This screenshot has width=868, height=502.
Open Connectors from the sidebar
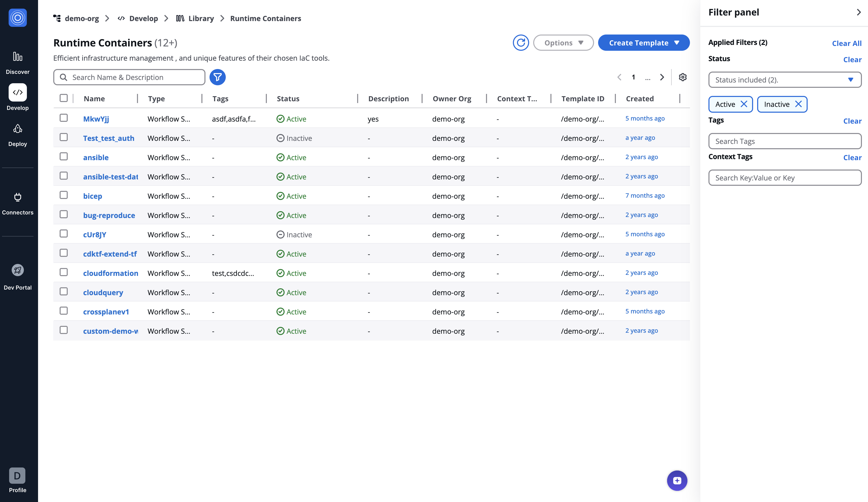[18, 203]
